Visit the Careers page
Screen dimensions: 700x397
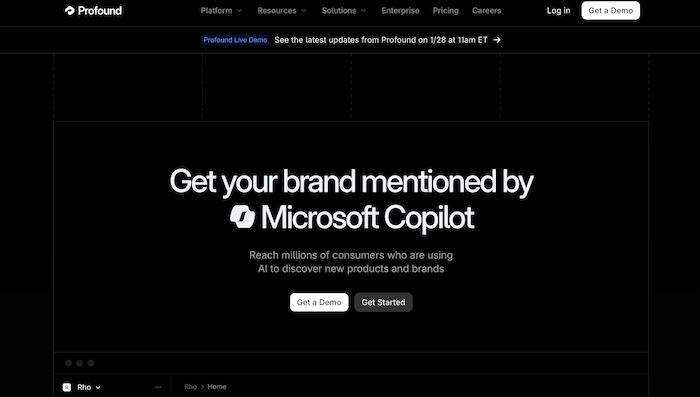pos(487,10)
